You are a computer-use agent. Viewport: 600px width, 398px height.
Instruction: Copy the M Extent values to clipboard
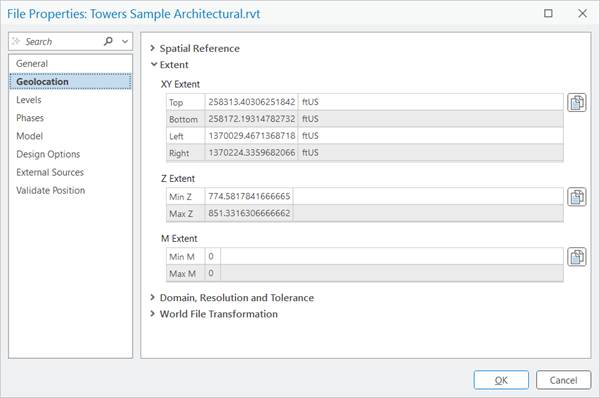coord(577,256)
